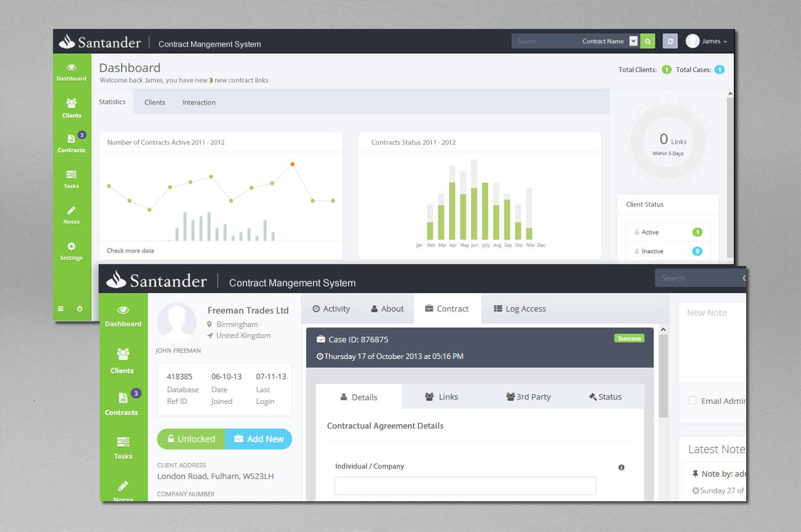Click the green search magnifier icon

pyautogui.click(x=648, y=41)
